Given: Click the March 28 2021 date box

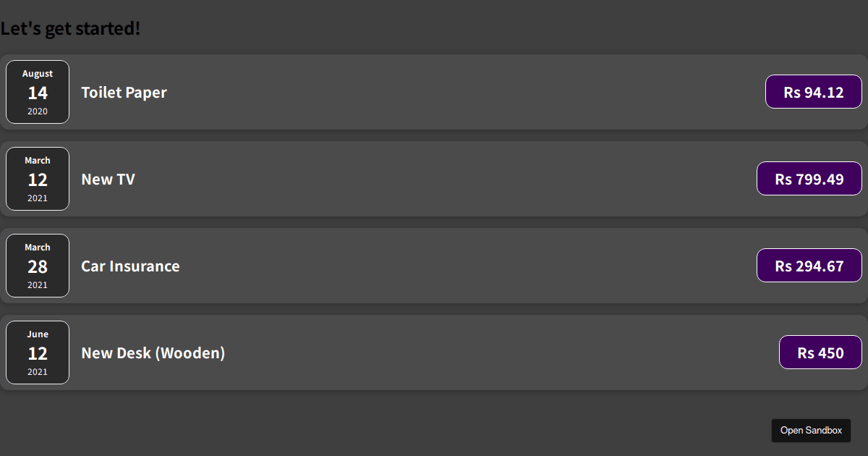Looking at the screenshot, I should (38, 266).
